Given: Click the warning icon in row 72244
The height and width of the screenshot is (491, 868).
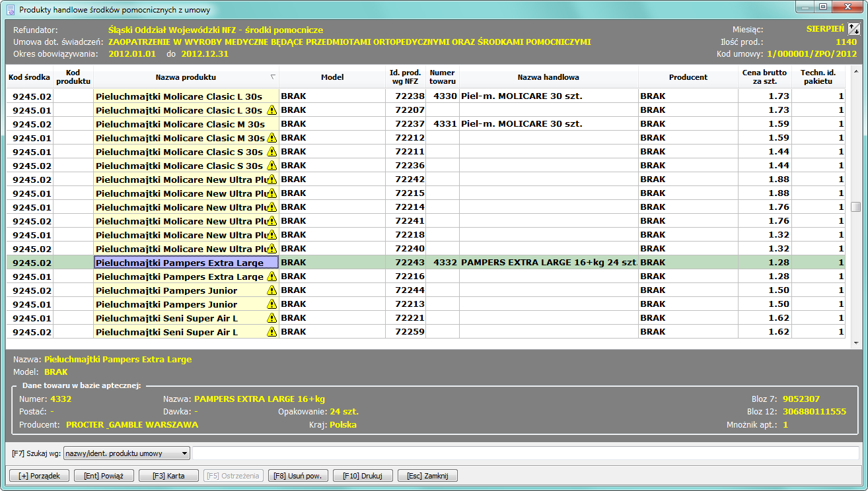Looking at the screenshot, I should click(271, 290).
